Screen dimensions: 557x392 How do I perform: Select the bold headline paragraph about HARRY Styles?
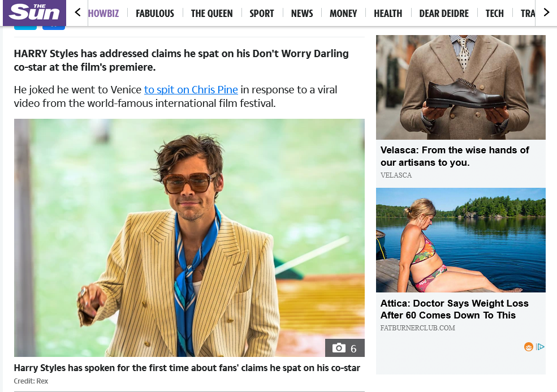point(181,60)
